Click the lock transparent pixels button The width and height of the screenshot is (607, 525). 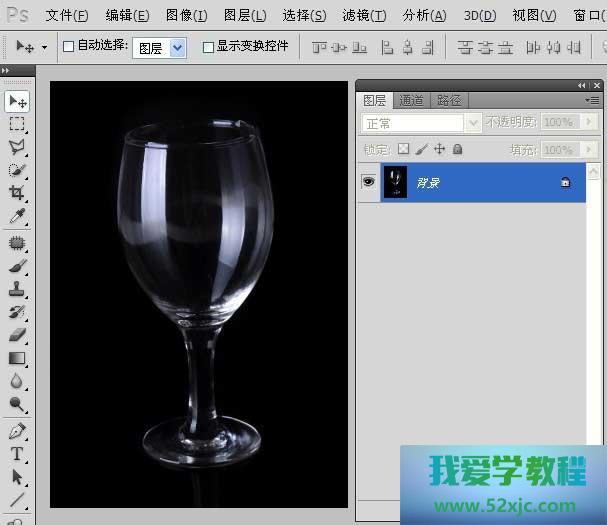[403, 149]
